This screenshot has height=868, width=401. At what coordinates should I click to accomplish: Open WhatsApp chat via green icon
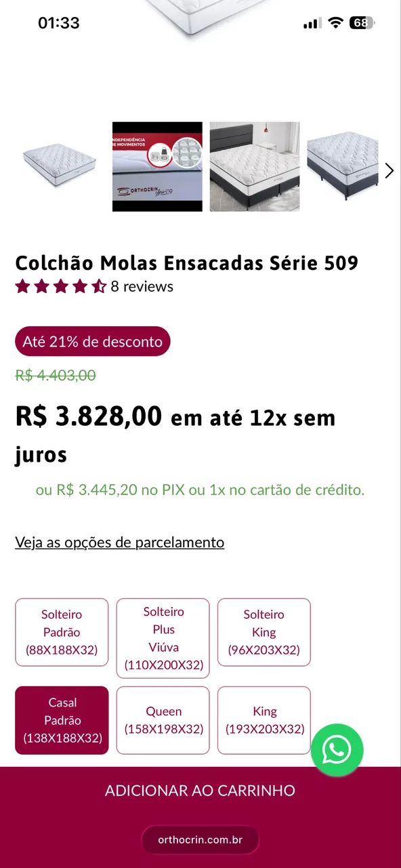pos(337,749)
